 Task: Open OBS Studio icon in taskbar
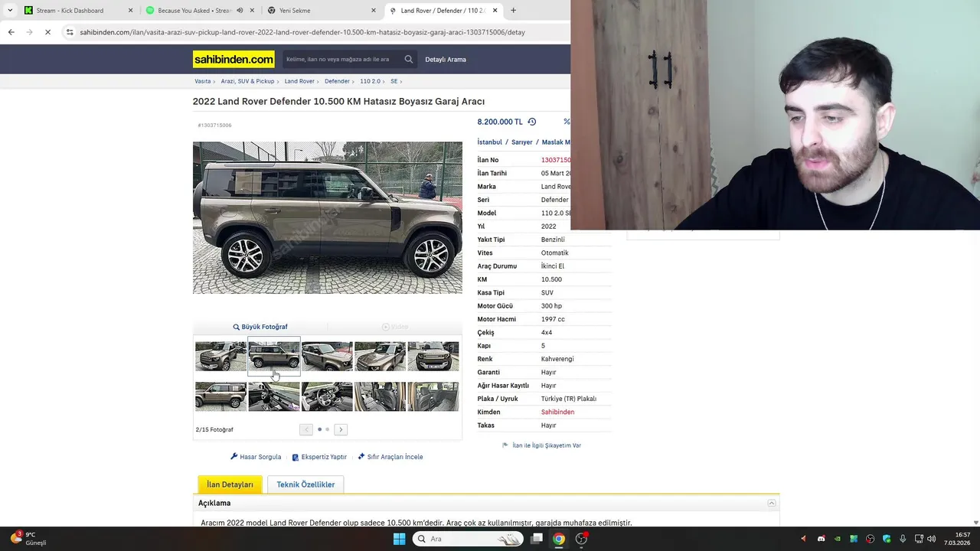pyautogui.click(x=581, y=539)
